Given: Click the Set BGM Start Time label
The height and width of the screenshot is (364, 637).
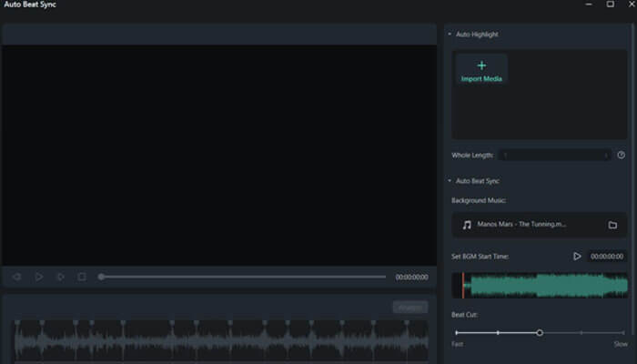Looking at the screenshot, I should [x=480, y=257].
